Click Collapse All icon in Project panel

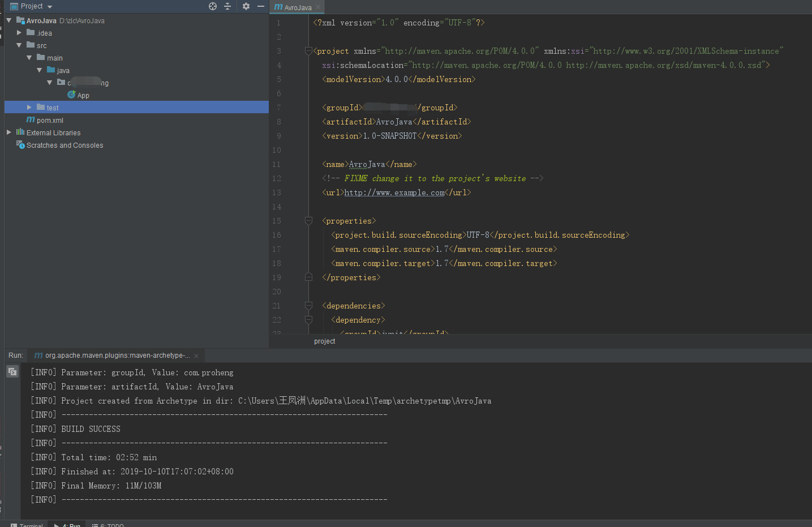point(227,6)
